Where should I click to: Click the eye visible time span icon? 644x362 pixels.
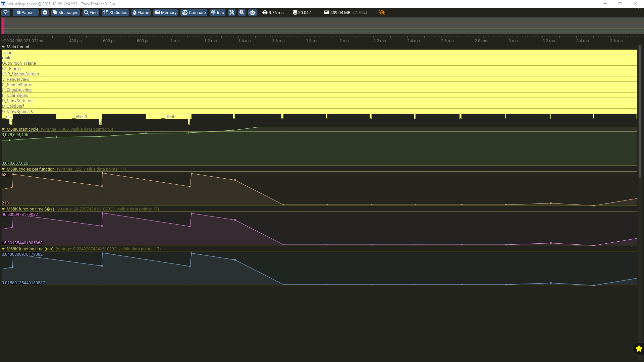pyautogui.click(x=265, y=12)
